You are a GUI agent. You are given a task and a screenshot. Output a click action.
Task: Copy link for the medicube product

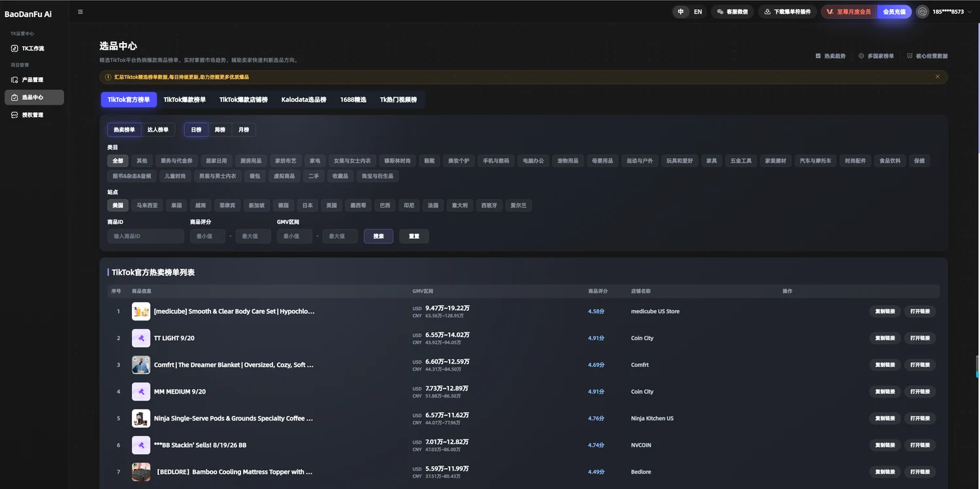click(x=885, y=311)
